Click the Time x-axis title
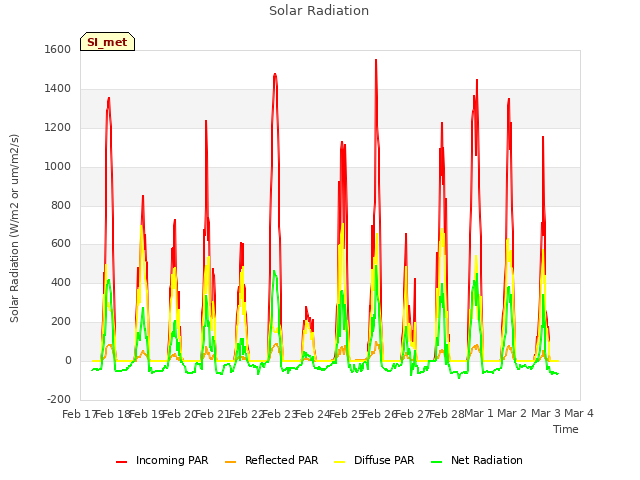The image size is (640, 480). [x=566, y=429]
